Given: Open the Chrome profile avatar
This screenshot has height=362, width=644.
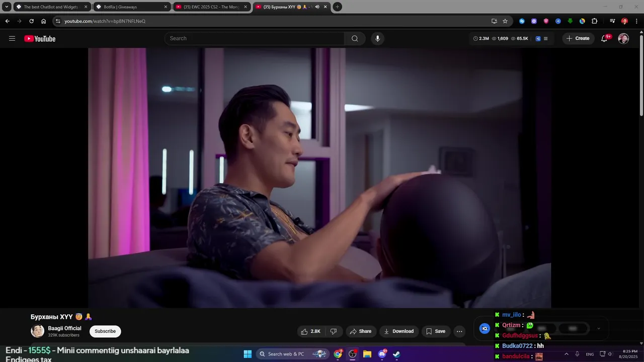Looking at the screenshot, I should (624, 21).
